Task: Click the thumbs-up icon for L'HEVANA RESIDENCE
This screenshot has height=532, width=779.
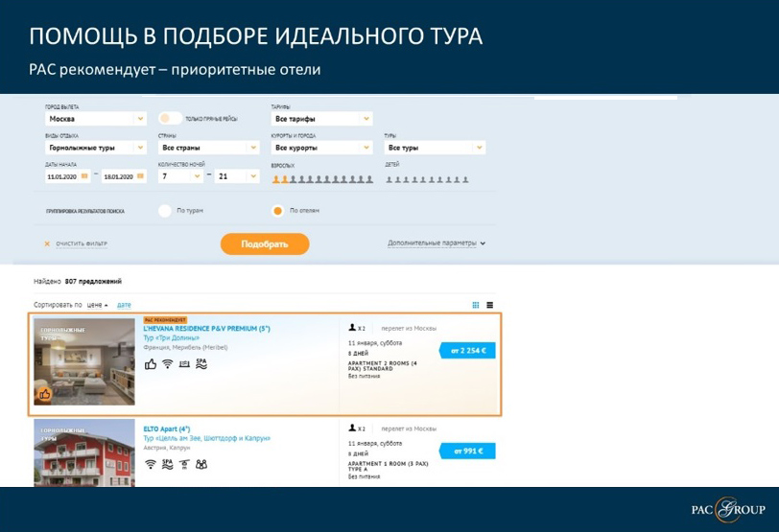Action: tap(151, 364)
